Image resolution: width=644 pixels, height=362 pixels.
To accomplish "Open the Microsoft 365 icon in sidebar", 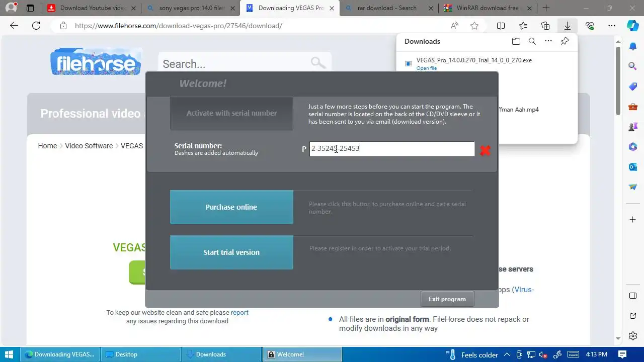I will [633, 147].
